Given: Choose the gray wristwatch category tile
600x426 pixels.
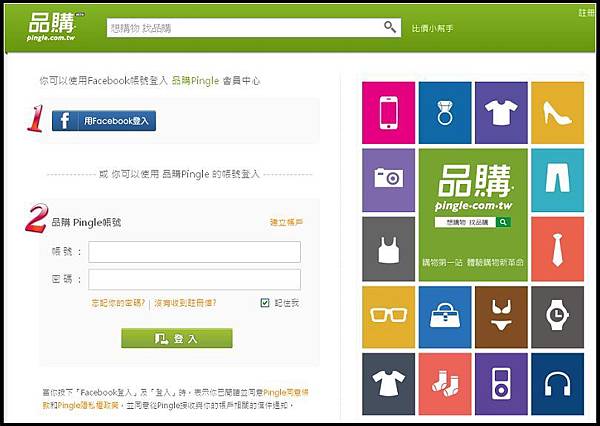Looking at the screenshot, I should click(x=558, y=317).
